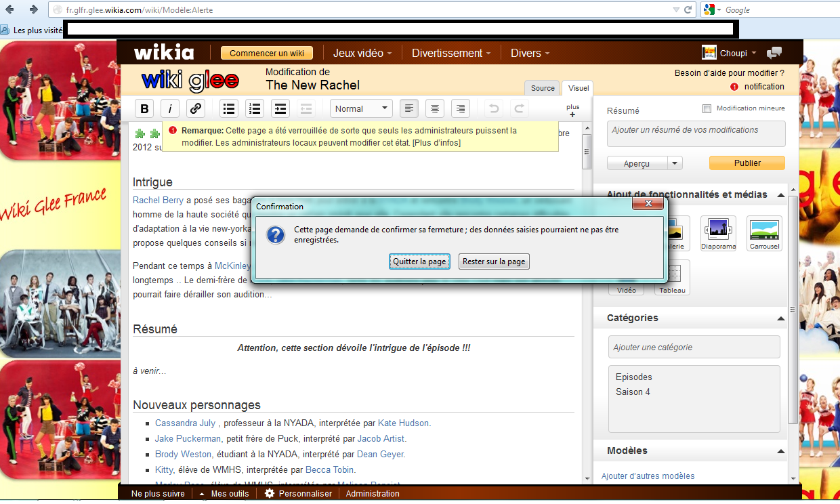Screen dimensions: 840x504
Task: Tick the Modification mineure checkbox
Action: [x=707, y=108]
